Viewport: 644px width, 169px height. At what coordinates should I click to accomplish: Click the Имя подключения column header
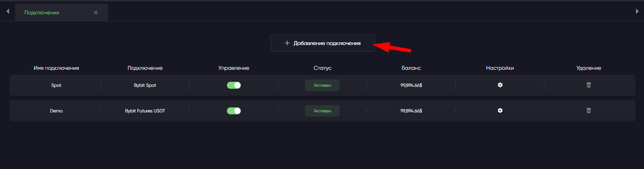56,68
